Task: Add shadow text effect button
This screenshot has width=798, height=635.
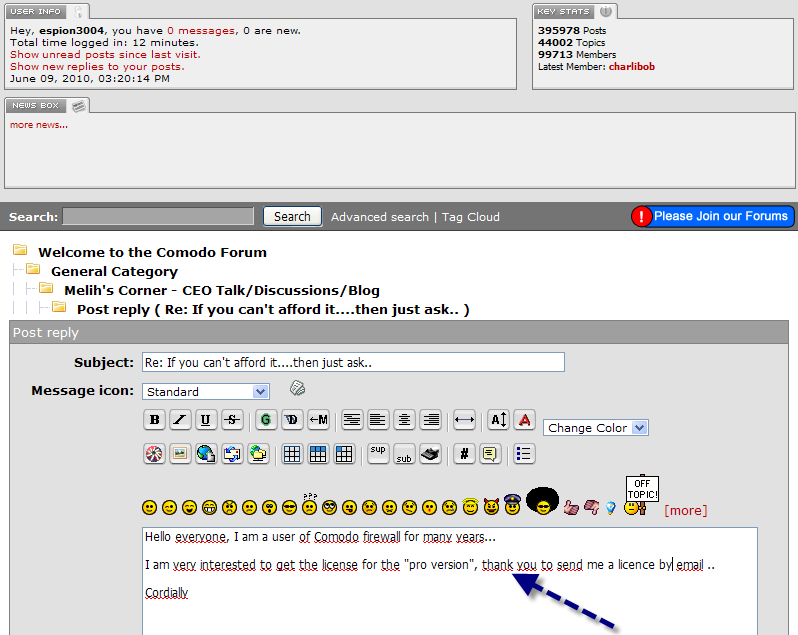Action: pyautogui.click(x=292, y=420)
